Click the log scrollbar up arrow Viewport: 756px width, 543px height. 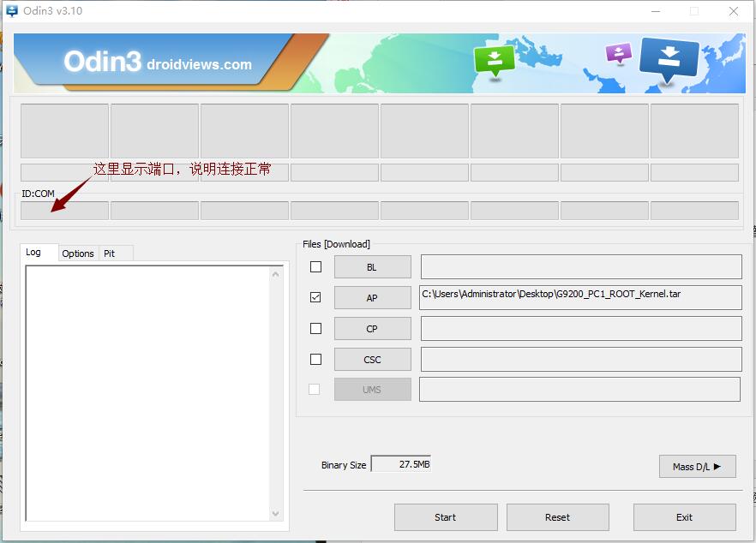tap(276, 274)
